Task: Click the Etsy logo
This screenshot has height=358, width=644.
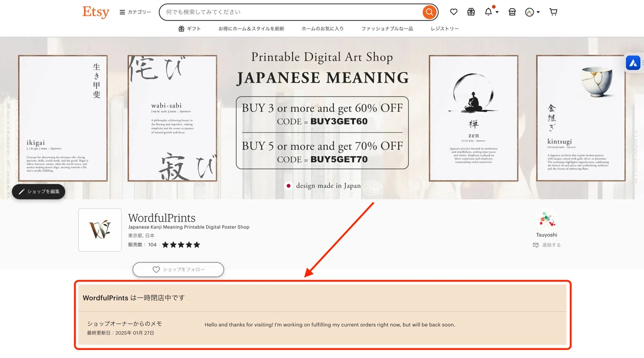Action: 96,12
